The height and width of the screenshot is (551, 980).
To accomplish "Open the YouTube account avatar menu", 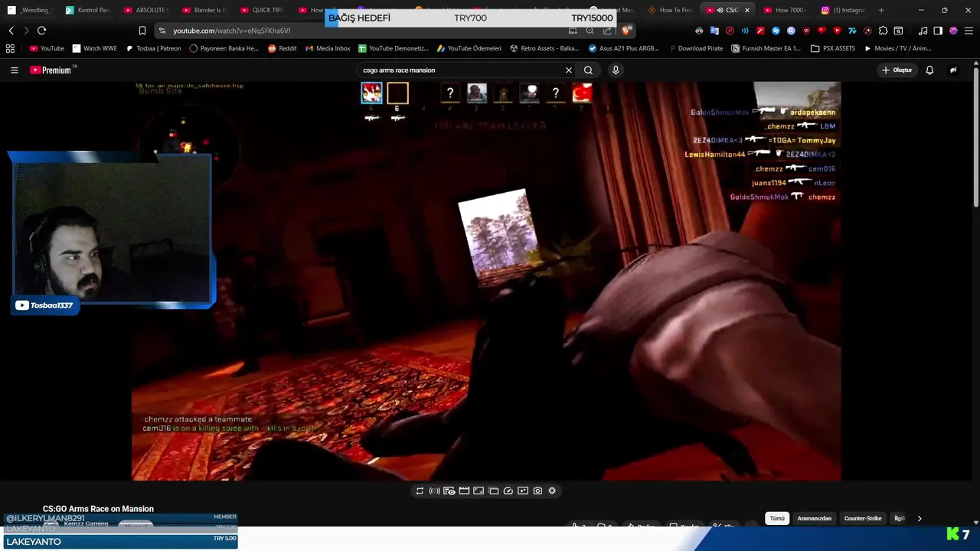I will click(x=953, y=70).
